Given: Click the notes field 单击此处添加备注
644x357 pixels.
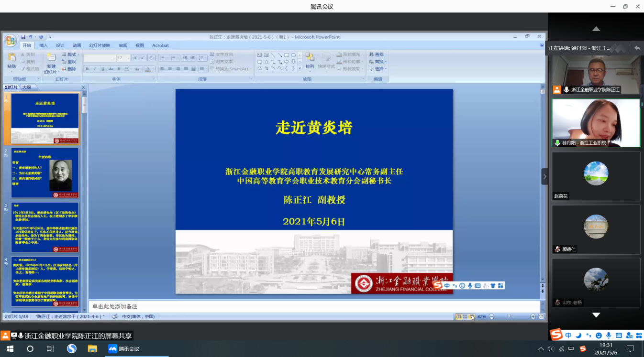Looking at the screenshot, I should (x=314, y=306).
